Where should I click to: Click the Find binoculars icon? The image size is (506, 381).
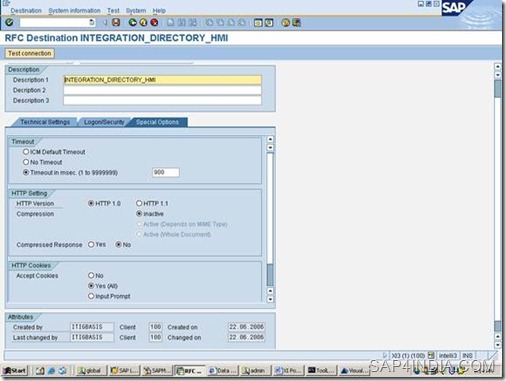[181, 22]
